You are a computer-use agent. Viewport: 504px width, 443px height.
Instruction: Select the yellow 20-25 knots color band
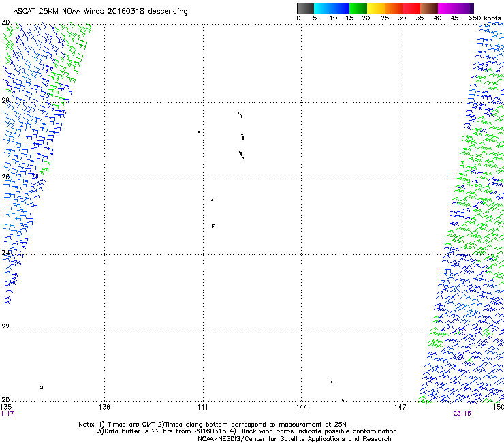click(x=376, y=8)
